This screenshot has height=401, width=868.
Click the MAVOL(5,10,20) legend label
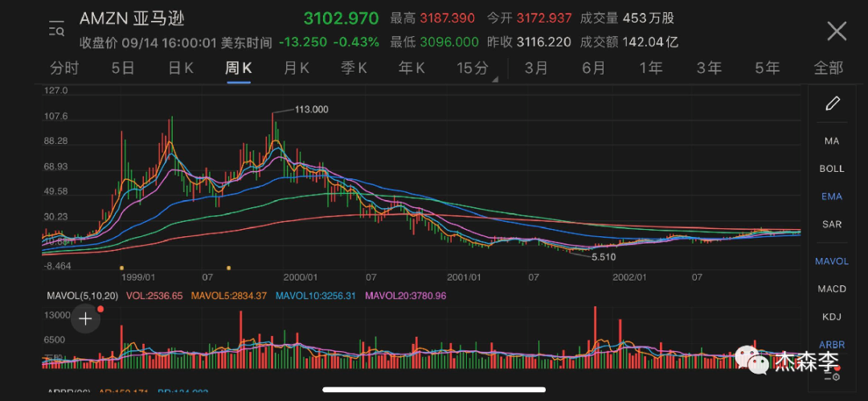[x=83, y=297]
